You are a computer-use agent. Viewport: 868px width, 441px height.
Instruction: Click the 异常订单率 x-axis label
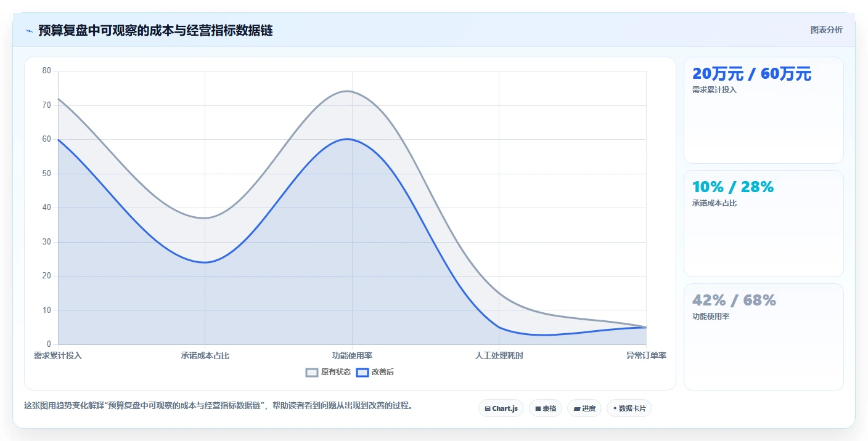click(646, 356)
